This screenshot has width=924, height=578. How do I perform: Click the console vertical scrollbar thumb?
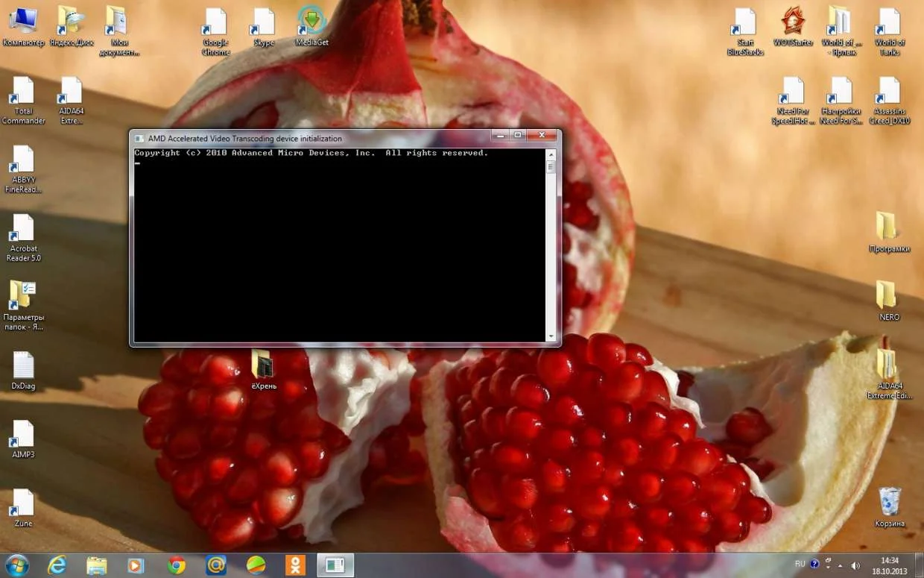coord(551,167)
